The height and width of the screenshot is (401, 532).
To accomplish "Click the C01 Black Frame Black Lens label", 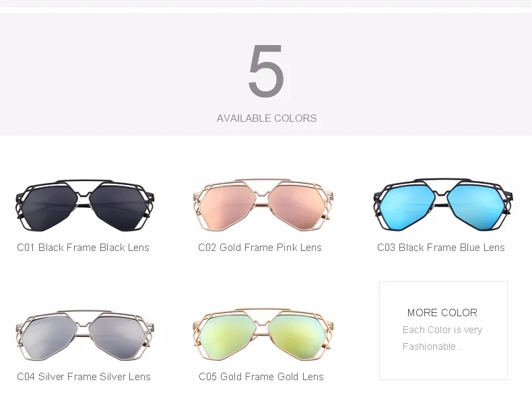I will [x=83, y=248].
